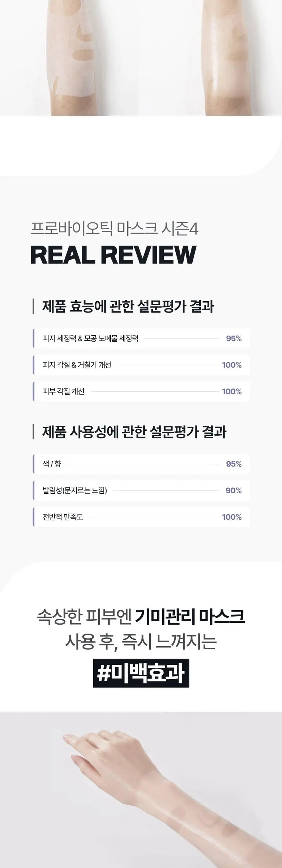
Task: Open the hand and forearm photo
Action: (141, 790)
